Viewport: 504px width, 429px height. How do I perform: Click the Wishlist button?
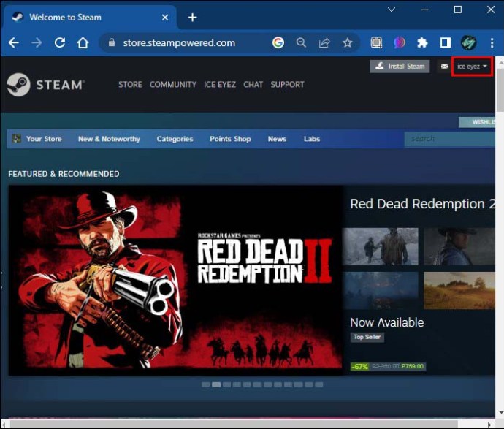pyautogui.click(x=477, y=122)
